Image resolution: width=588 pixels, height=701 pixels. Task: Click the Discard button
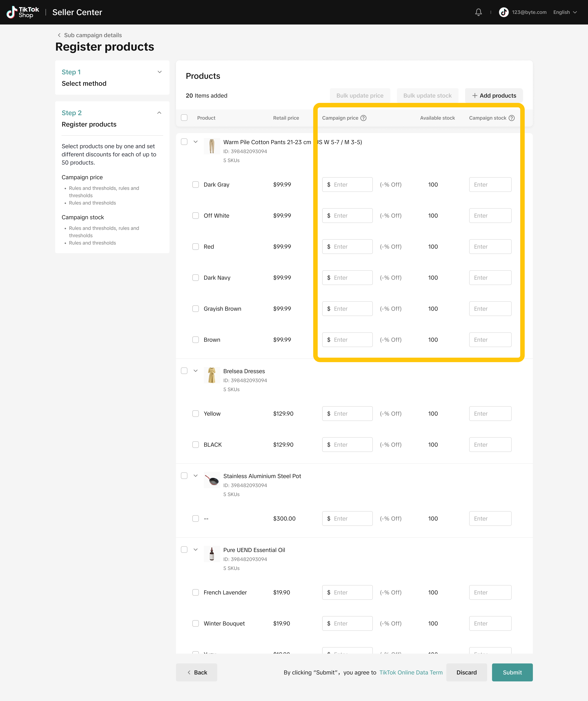pyautogui.click(x=466, y=672)
